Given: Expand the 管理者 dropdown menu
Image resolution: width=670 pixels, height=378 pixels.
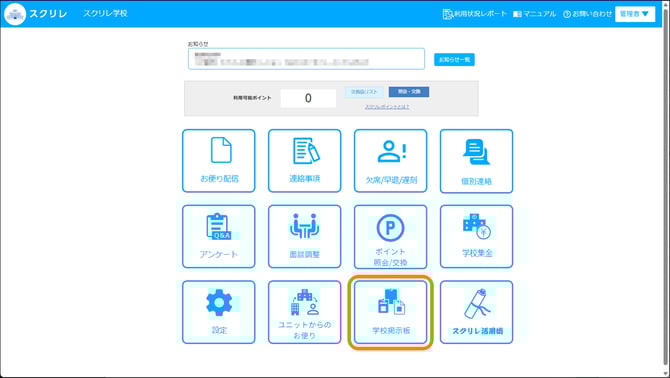Looking at the screenshot, I should (635, 14).
